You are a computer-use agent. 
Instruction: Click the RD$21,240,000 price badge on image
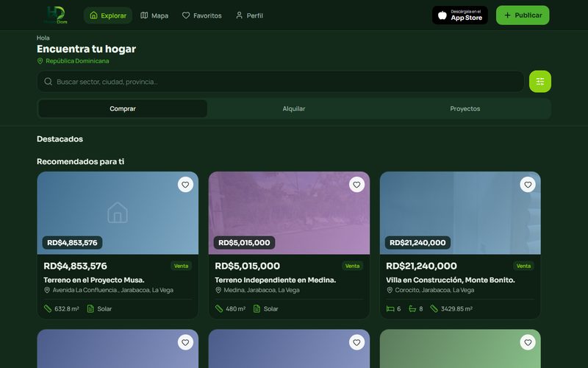(417, 243)
